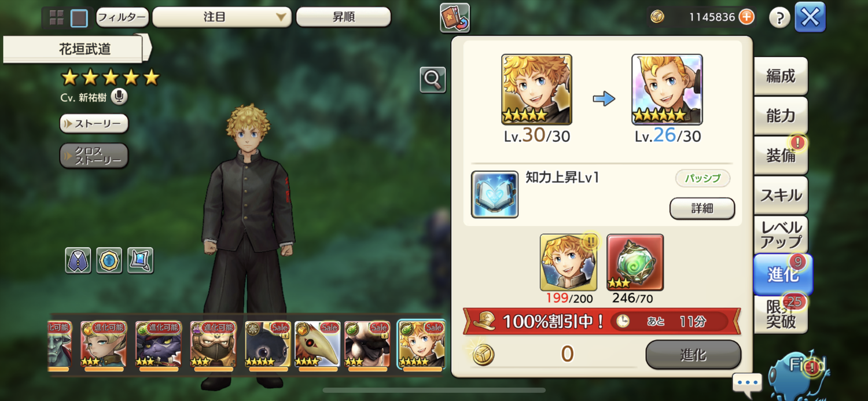Open help question mark icon
This screenshot has width=868, height=401.
779,18
